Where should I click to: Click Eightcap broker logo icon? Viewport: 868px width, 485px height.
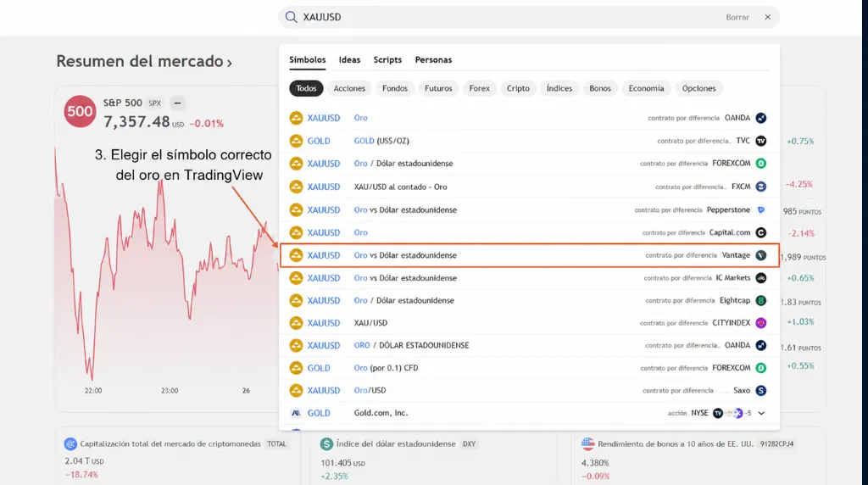(761, 301)
